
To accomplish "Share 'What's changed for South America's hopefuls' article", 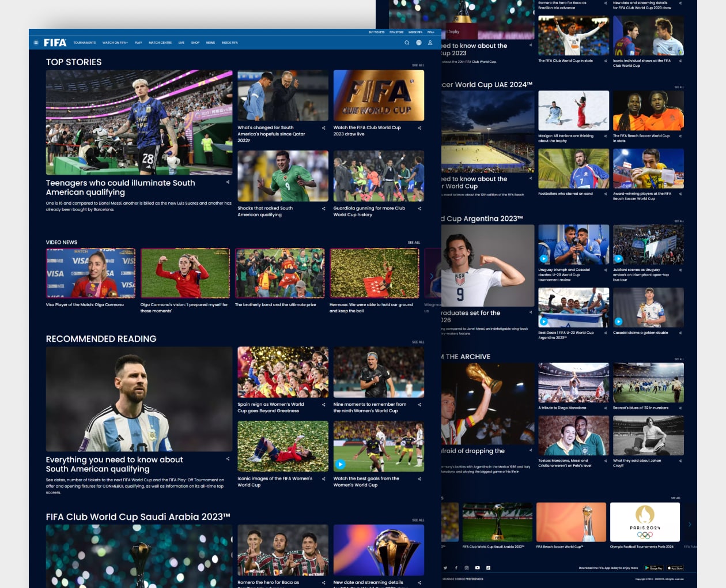I will pos(323,128).
